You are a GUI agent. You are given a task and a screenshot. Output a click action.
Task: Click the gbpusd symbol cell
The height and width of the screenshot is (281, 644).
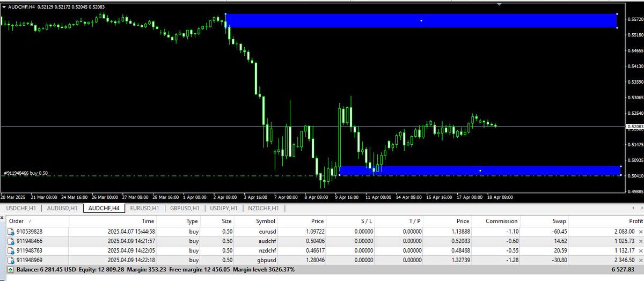[x=266, y=260]
